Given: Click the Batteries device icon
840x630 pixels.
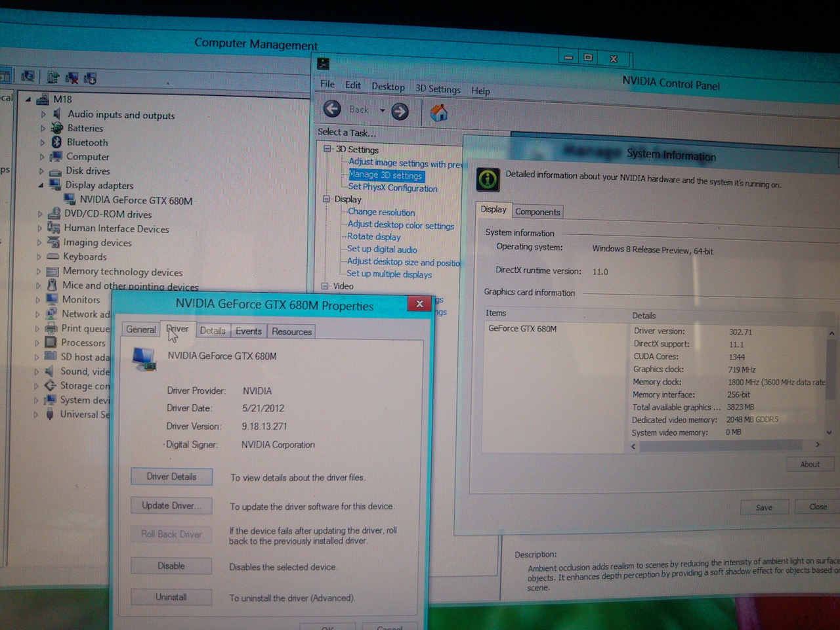Looking at the screenshot, I should (57, 128).
